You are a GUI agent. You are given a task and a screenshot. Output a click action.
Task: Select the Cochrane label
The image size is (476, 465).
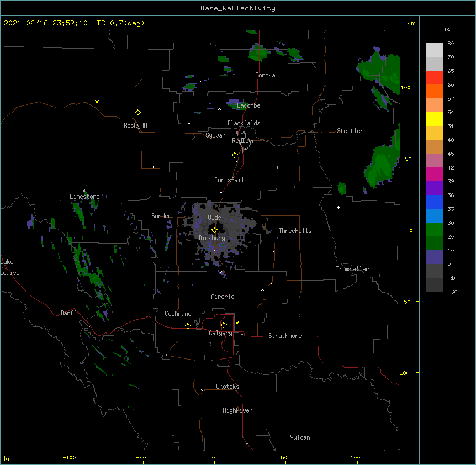tap(178, 314)
